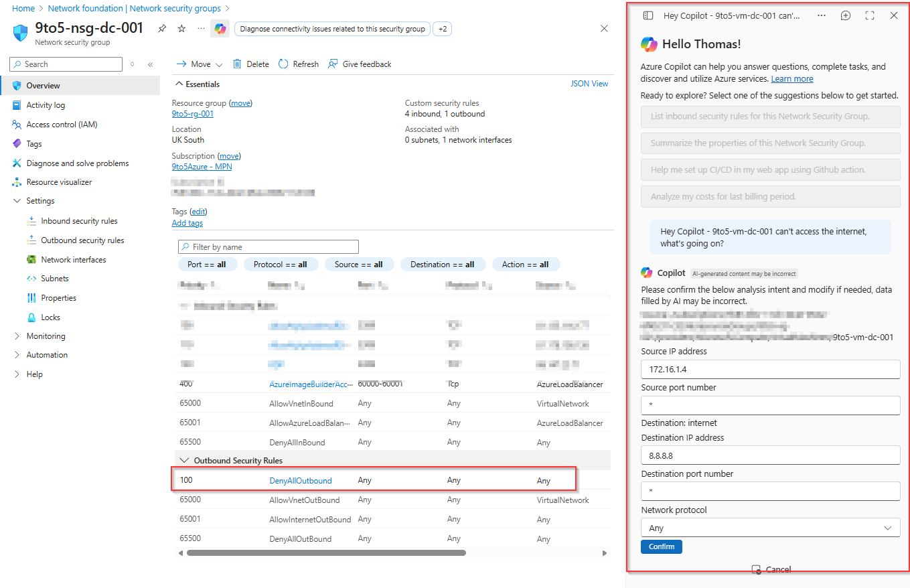Collapse the Outbound Security Rules group
This screenshot has width=910, height=588.
(183, 461)
